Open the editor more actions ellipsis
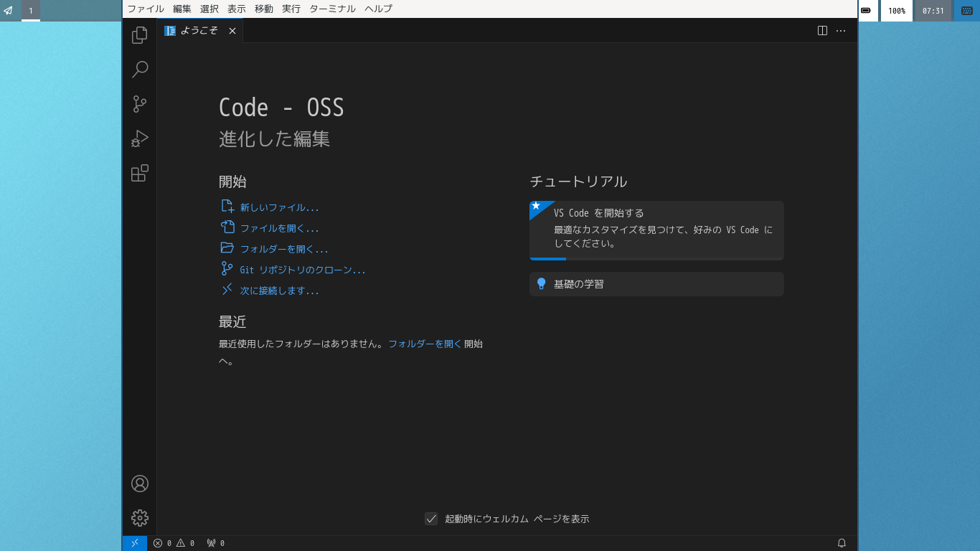 coord(841,31)
